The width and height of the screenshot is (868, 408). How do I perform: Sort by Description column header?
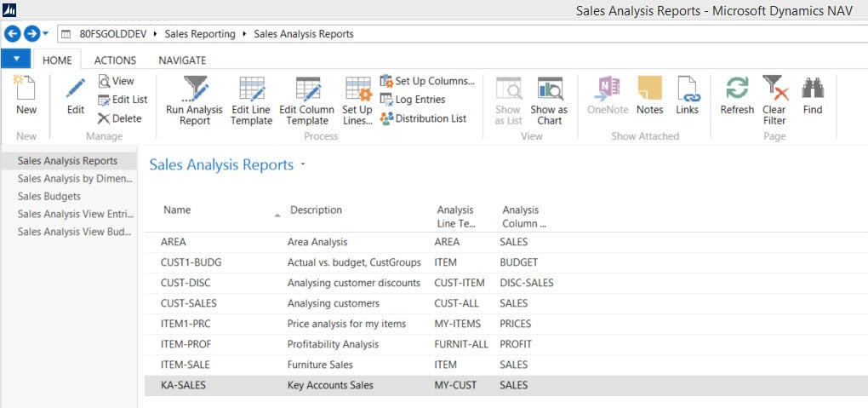click(x=316, y=210)
